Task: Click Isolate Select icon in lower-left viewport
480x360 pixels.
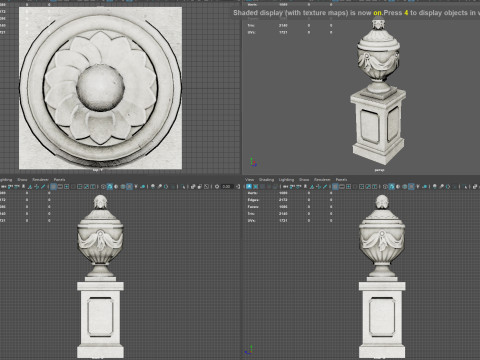Action: click(x=183, y=187)
